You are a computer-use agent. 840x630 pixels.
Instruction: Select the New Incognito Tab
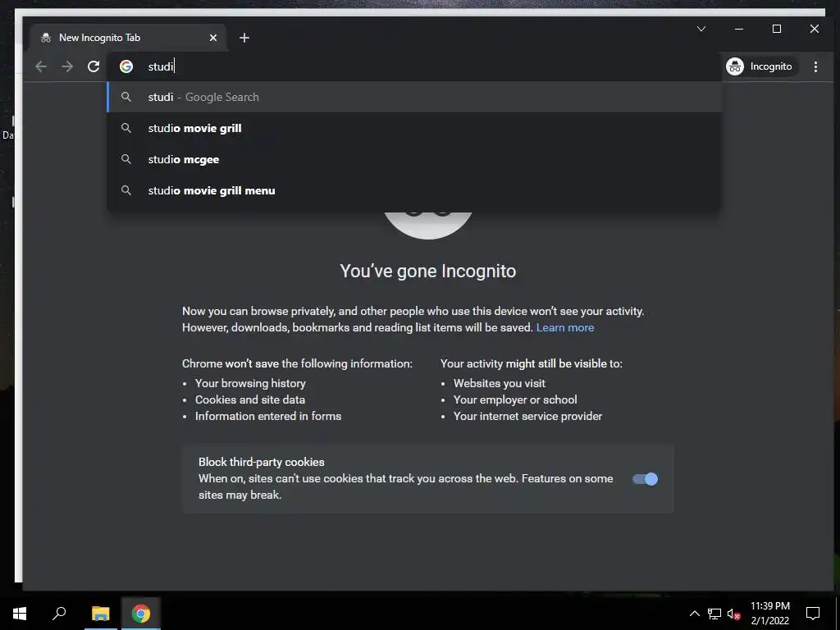click(129, 38)
